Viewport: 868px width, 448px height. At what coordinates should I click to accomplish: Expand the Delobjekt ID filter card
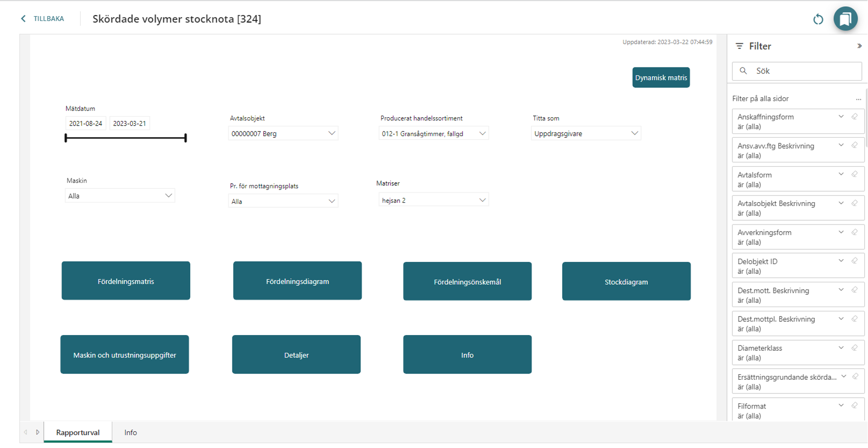coord(841,261)
